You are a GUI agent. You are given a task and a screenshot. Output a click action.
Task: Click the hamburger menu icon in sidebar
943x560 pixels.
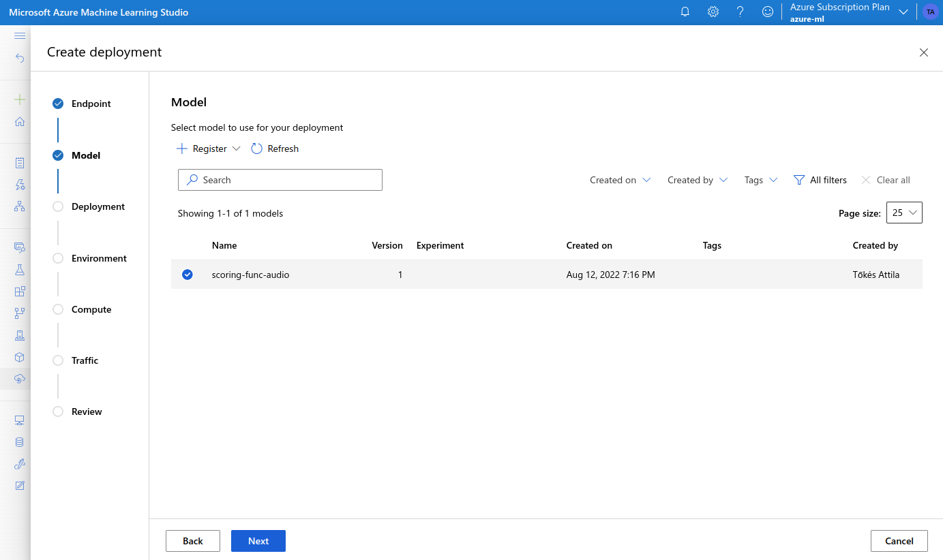point(20,35)
